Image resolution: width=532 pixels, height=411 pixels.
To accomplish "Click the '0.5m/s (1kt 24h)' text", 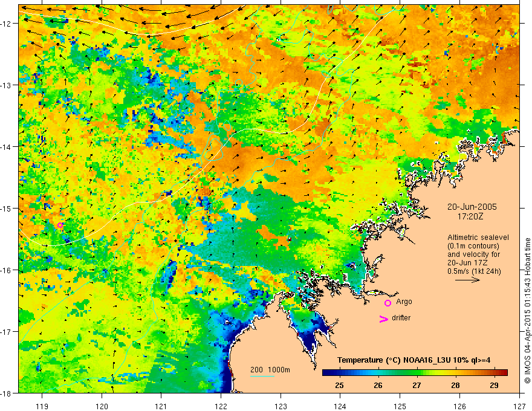I will [475, 271].
